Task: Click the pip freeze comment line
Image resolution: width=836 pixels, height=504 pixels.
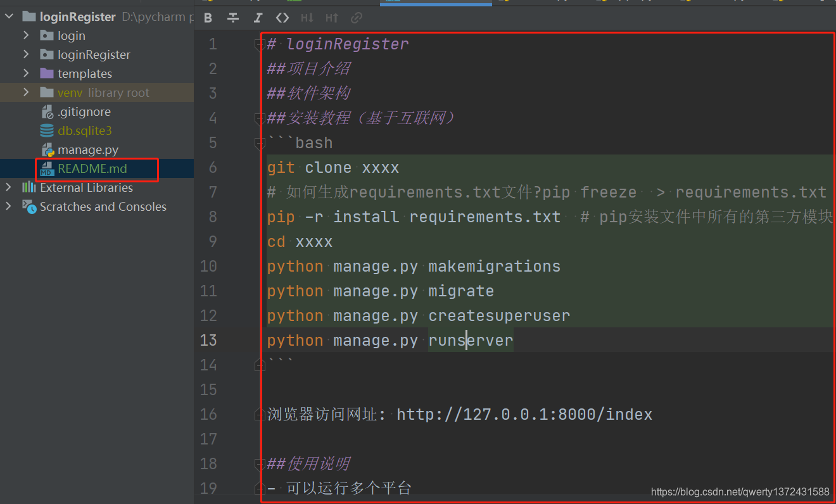Action: point(547,192)
